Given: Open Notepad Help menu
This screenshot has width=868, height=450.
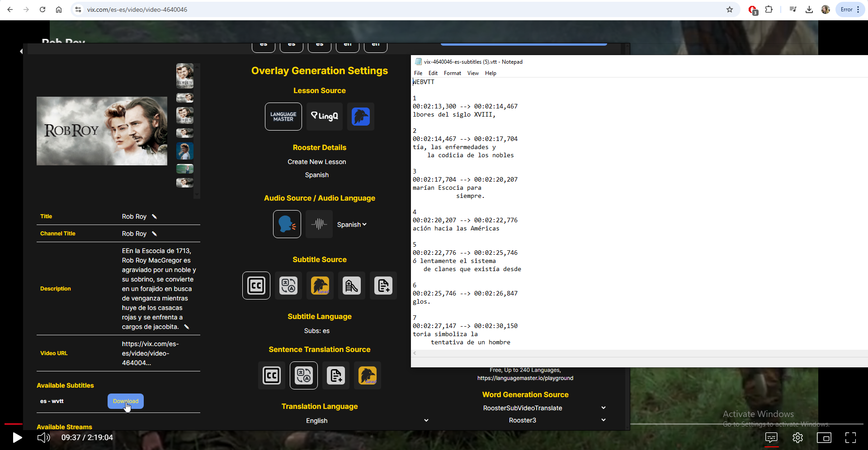Looking at the screenshot, I should [491, 73].
